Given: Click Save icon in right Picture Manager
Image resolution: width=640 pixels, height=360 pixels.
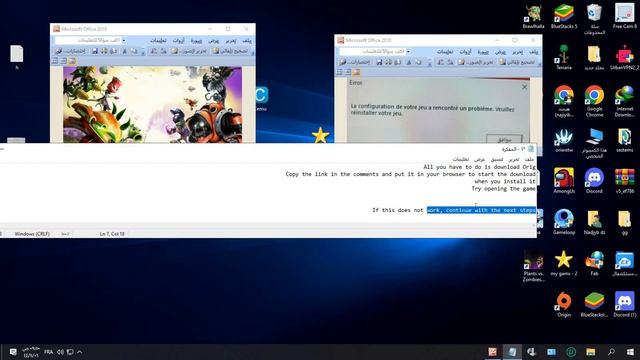Looking at the screenshot, I should (379, 62).
